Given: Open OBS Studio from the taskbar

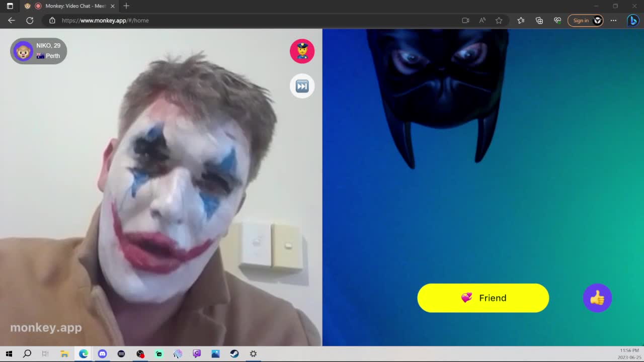Looking at the screenshot, I should tap(140, 353).
